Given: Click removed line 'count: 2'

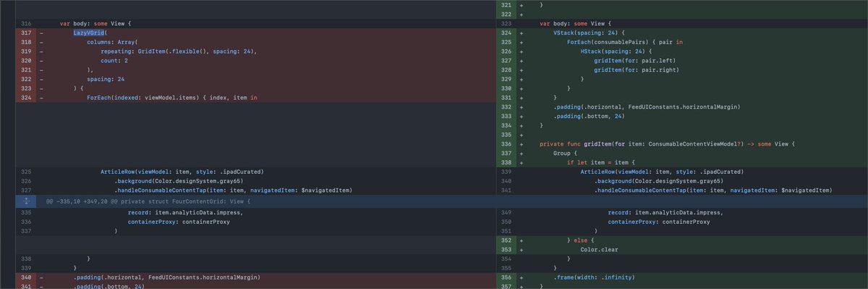Looking at the screenshot, I should point(114,61).
